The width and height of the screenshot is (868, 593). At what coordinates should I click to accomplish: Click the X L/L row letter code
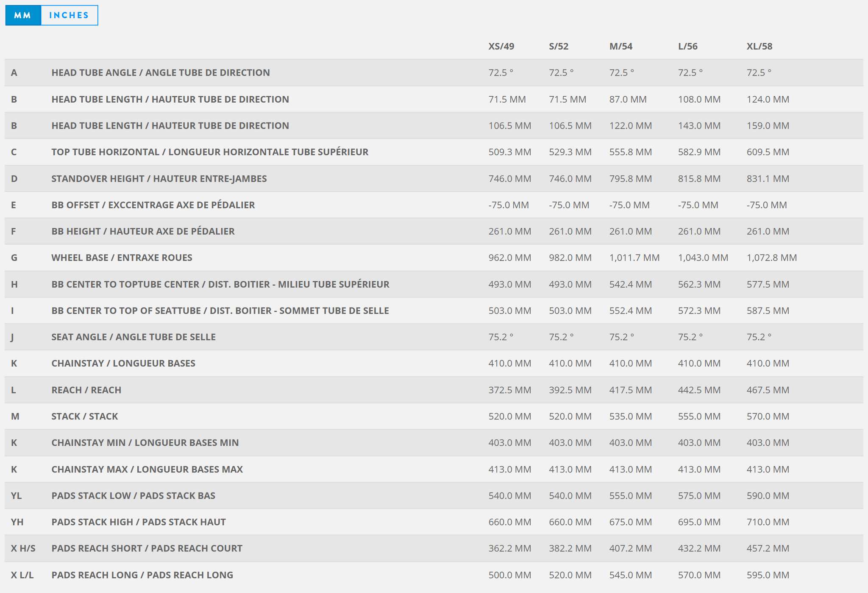tap(22, 575)
